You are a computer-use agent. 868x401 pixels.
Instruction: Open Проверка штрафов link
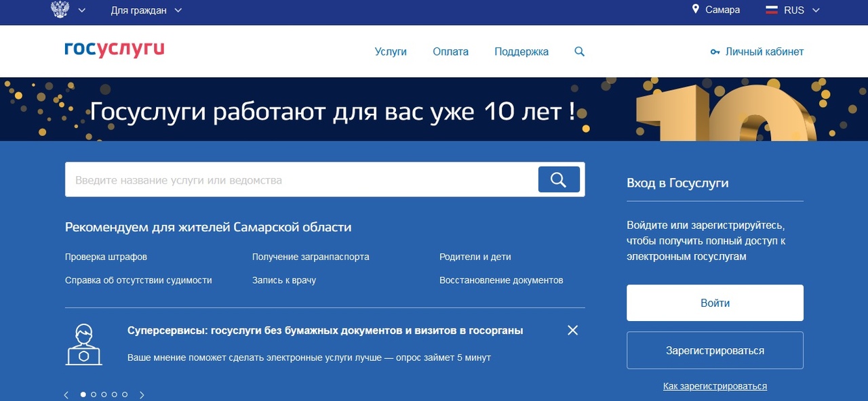106,257
